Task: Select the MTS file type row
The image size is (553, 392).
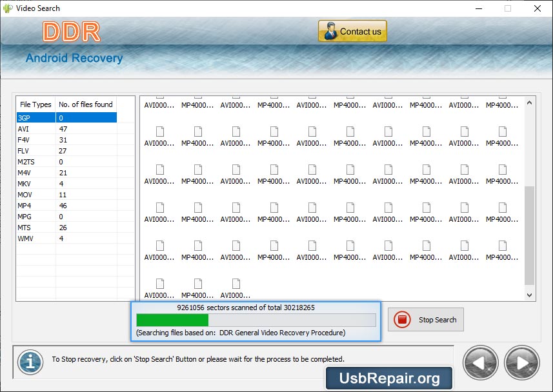Action: coord(66,227)
